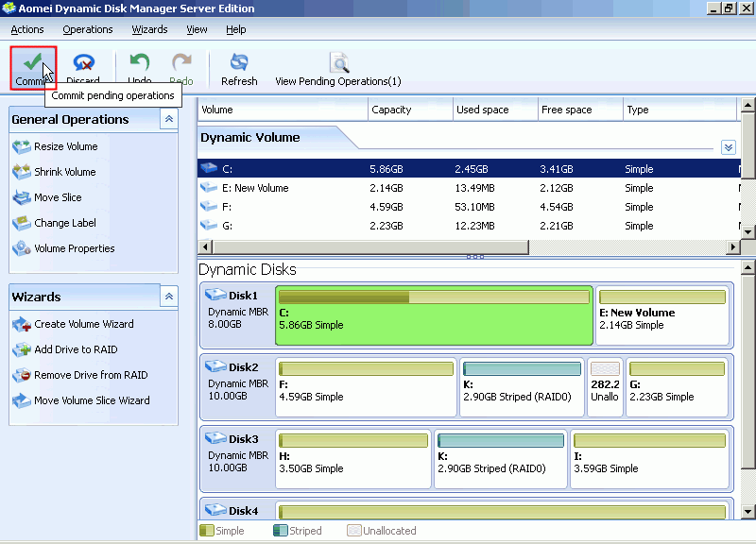The image size is (756, 544).
Task: Click the Move Slice operation
Action: click(x=58, y=197)
